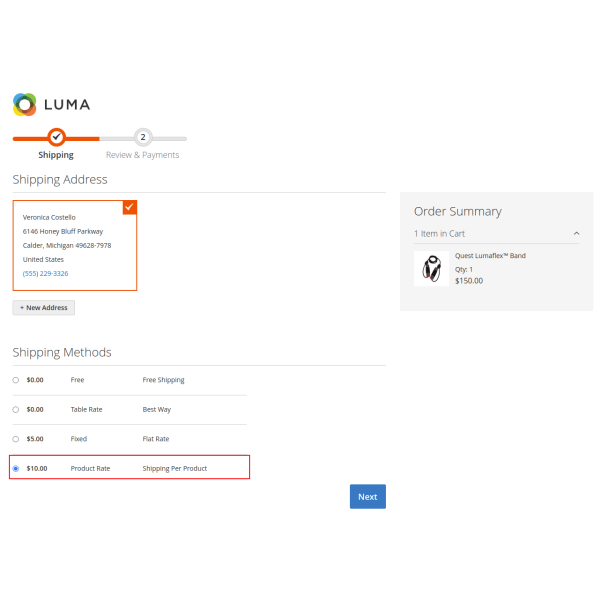Select the $0.00 Free Shipping radio button

[x=15, y=380]
